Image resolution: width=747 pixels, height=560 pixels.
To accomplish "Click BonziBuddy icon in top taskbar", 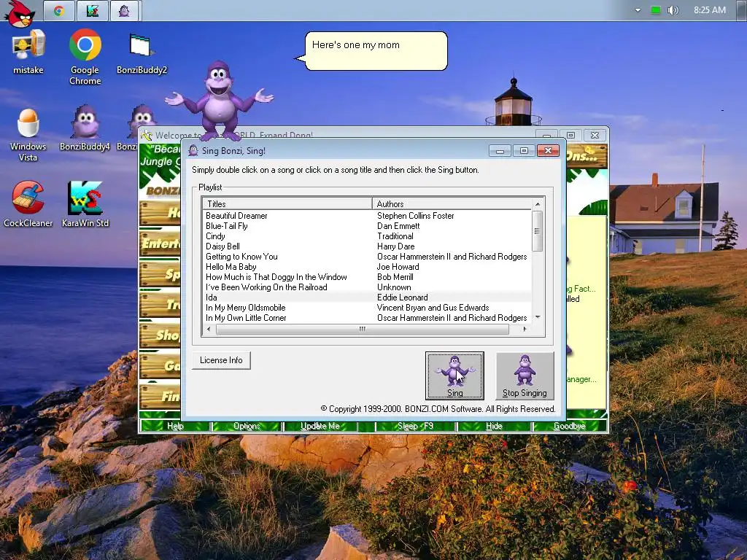I will click(124, 10).
